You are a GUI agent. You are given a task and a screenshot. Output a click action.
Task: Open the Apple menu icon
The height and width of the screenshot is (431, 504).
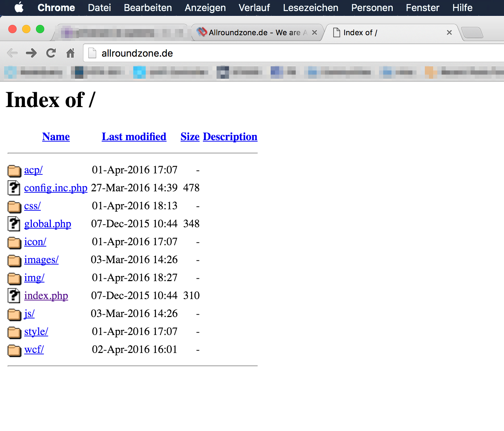point(19,7)
